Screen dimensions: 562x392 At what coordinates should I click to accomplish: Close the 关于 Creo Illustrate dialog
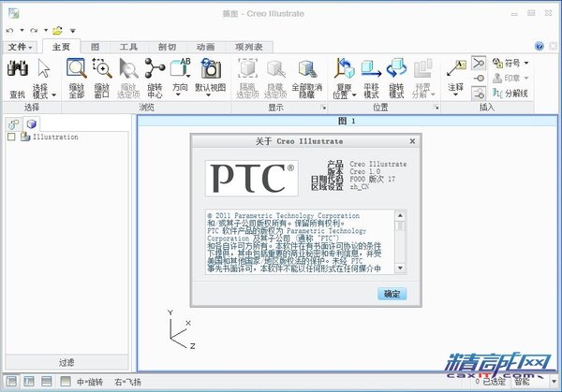tap(412, 141)
